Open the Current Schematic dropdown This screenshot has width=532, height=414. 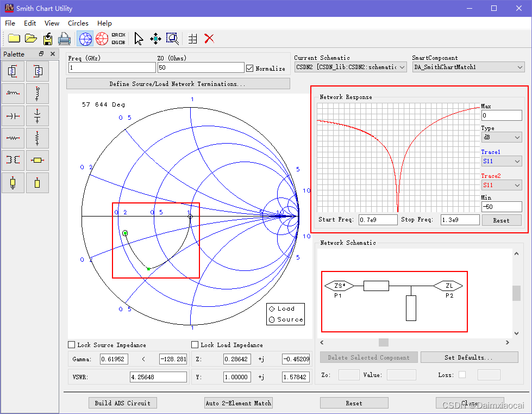click(350, 67)
